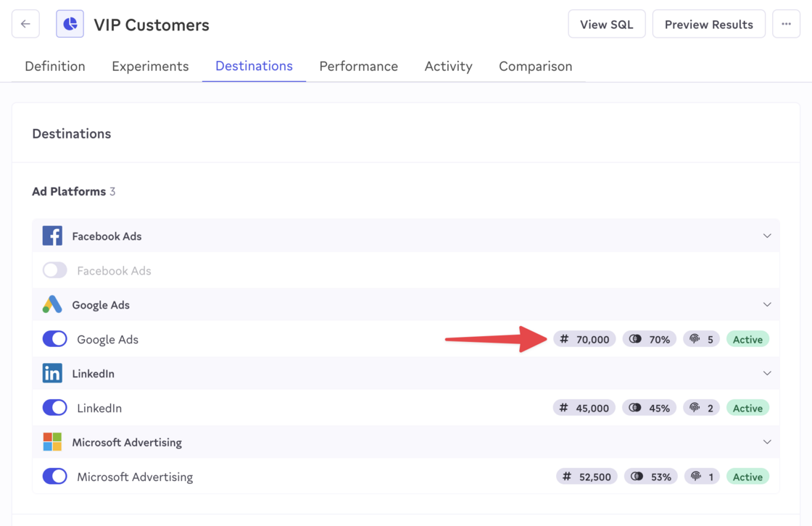
Task: Turn off the Microsoft Advertising toggle
Action: [x=55, y=477]
